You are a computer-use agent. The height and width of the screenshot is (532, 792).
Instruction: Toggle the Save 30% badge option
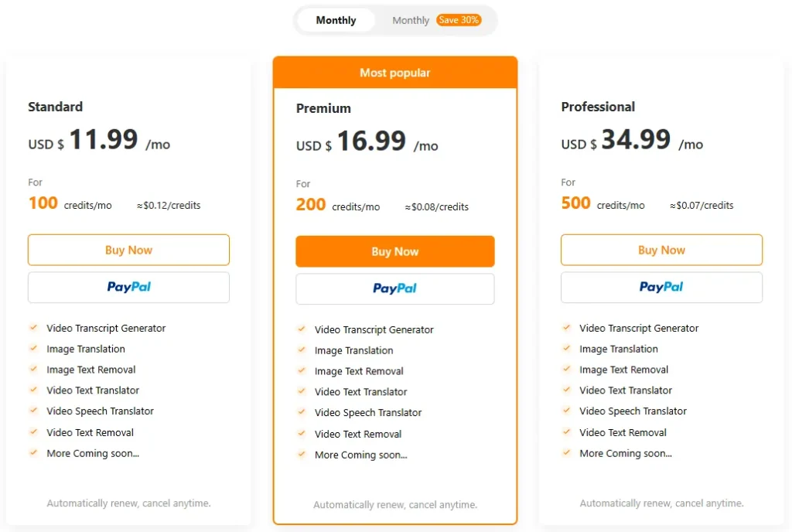point(459,20)
